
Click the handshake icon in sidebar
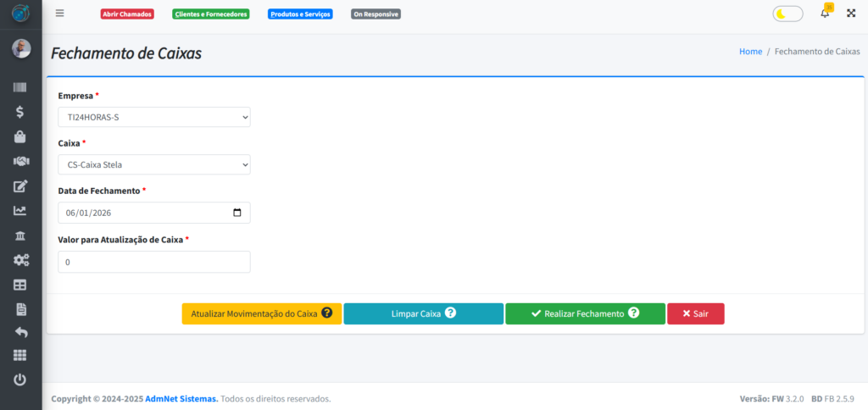[20, 161]
